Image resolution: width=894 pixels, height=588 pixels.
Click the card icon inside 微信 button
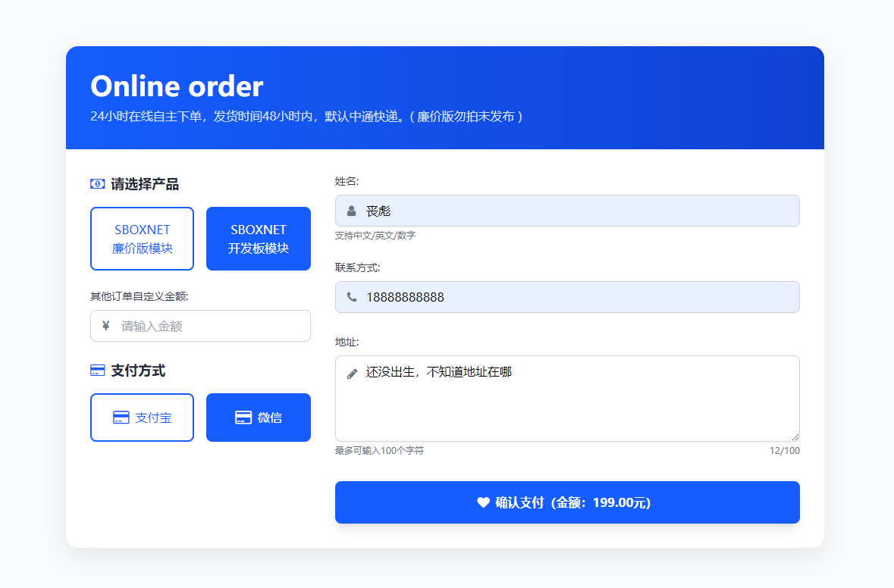[x=243, y=418]
